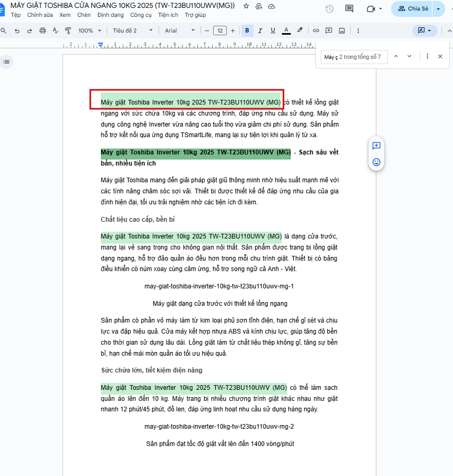
Task: Click the font size field showing 12
Action: (x=220, y=30)
